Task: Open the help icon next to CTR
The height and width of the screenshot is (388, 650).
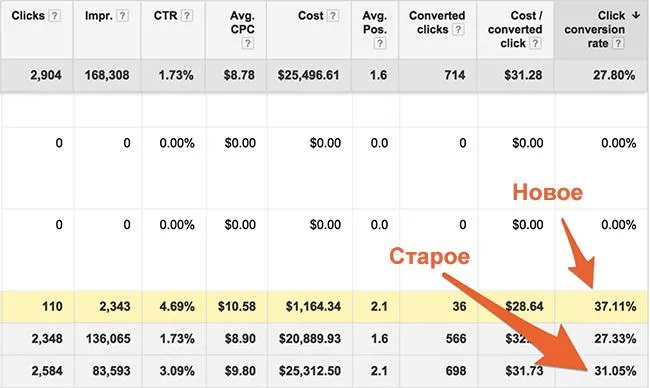Action: point(187,16)
